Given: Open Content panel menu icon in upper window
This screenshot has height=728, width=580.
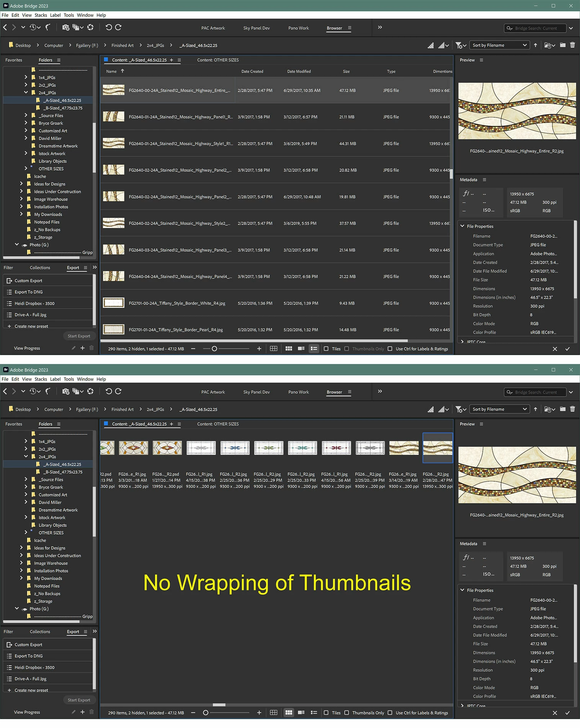Looking at the screenshot, I should 179,60.
